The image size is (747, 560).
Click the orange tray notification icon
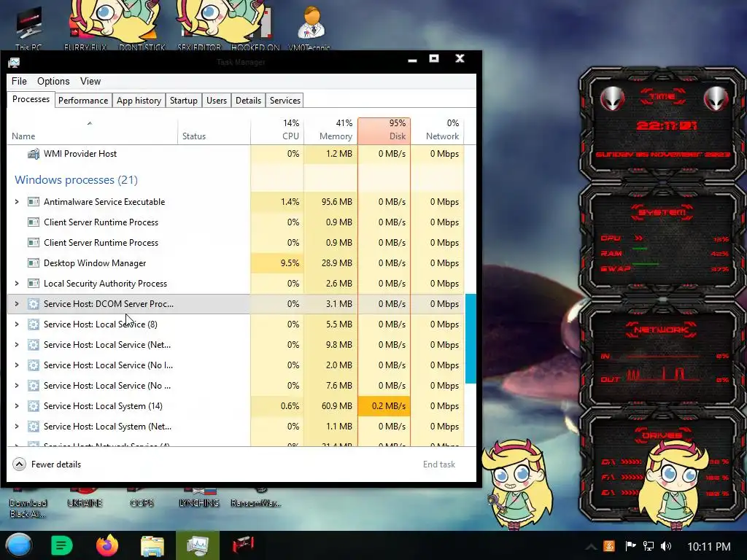click(x=609, y=546)
